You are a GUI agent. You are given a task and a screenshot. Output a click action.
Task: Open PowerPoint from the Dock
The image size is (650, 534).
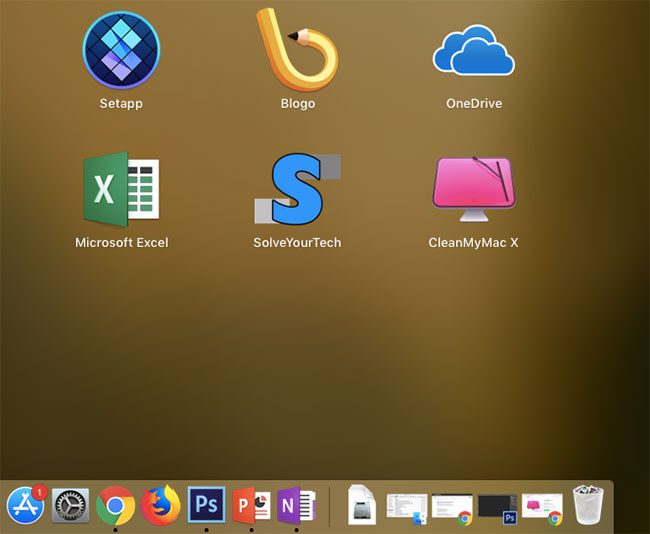point(251,507)
